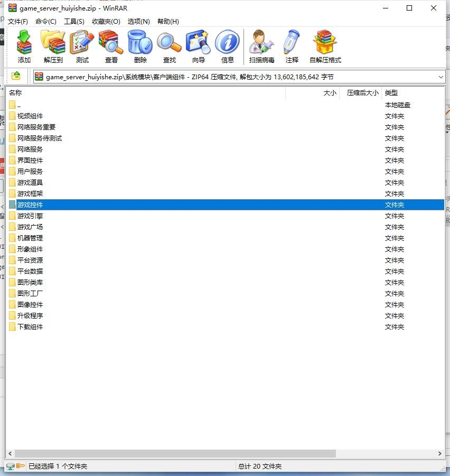Open the 文件(F) menu
This screenshot has width=450, height=476.
[x=17, y=22]
